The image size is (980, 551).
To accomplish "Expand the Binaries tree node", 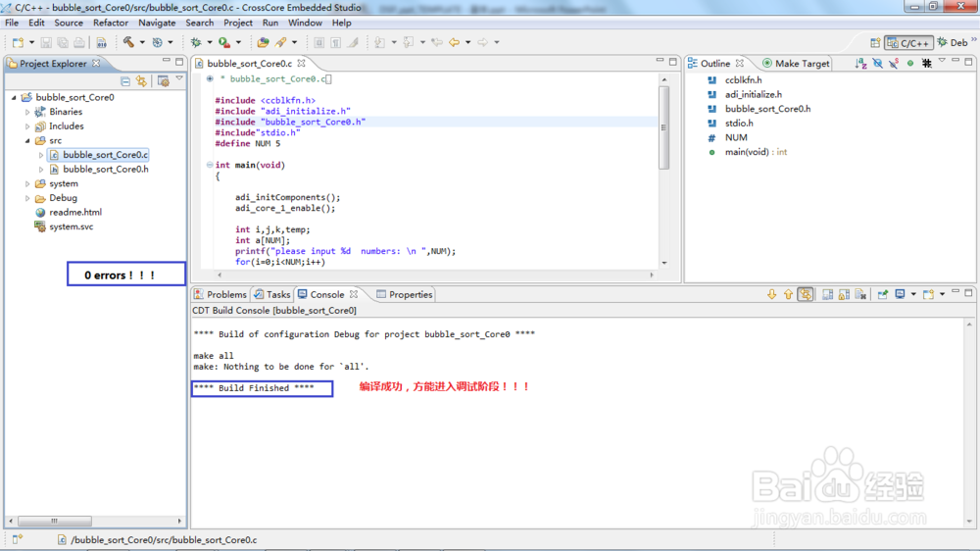I will tap(27, 112).
